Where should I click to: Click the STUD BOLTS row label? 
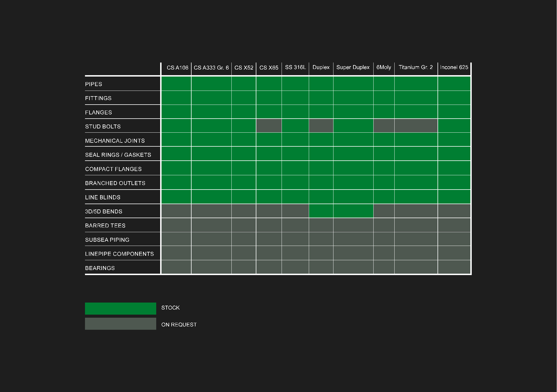tap(103, 126)
